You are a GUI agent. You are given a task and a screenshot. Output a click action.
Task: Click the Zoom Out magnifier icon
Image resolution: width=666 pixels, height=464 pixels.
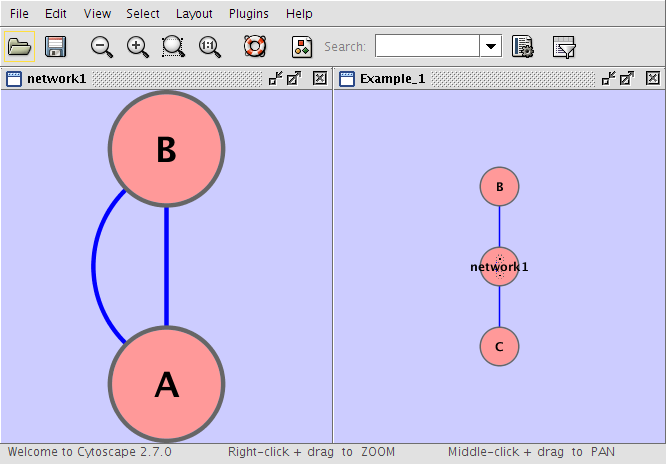coord(101,46)
